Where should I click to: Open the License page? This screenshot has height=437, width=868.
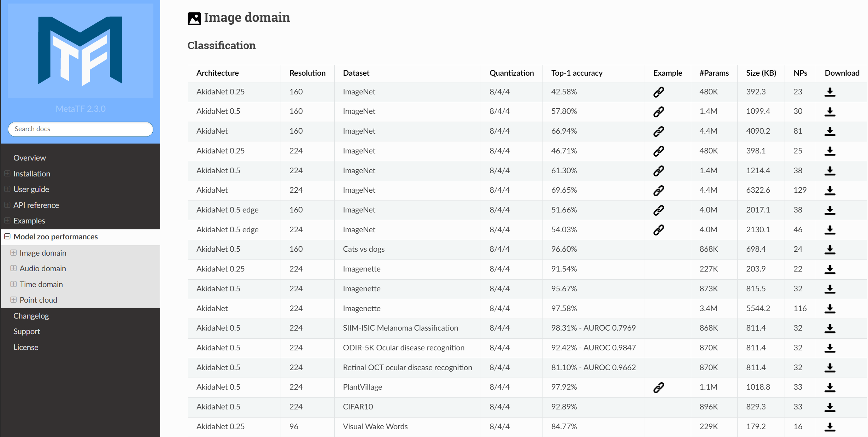click(x=26, y=347)
